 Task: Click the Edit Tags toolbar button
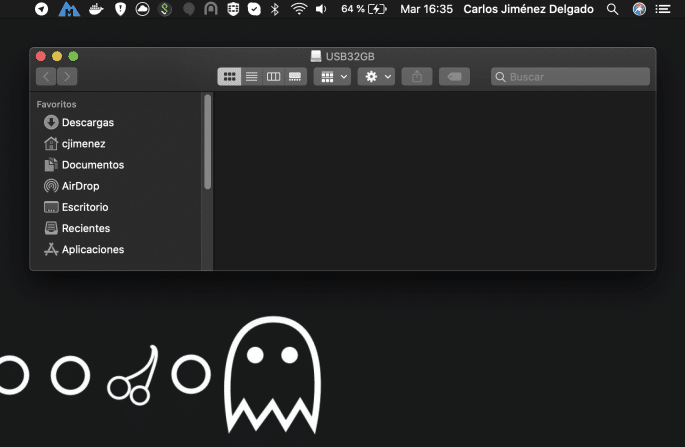[x=454, y=76]
